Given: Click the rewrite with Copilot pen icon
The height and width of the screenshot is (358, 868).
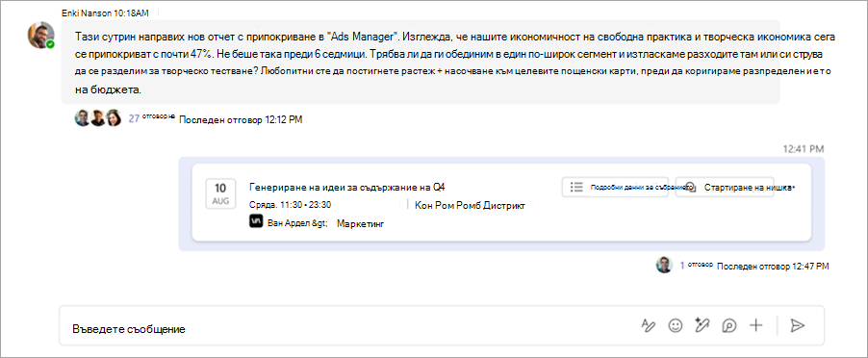Looking at the screenshot, I should [702, 326].
